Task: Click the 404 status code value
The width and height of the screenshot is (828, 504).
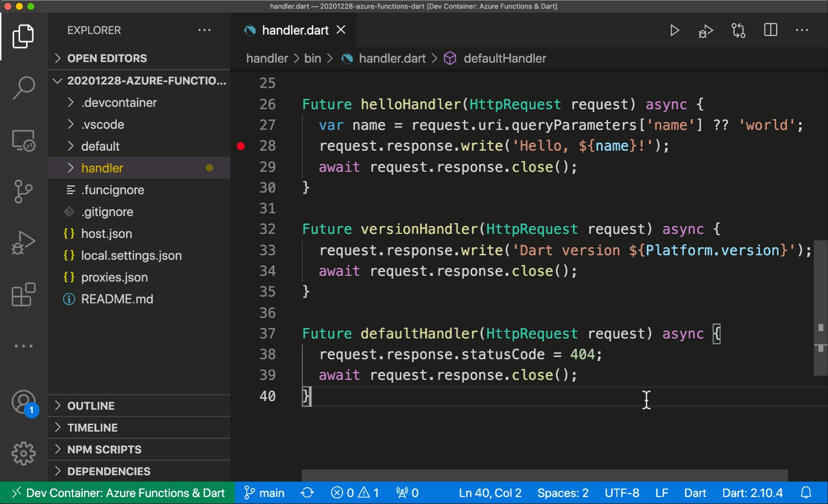Action: (582, 354)
